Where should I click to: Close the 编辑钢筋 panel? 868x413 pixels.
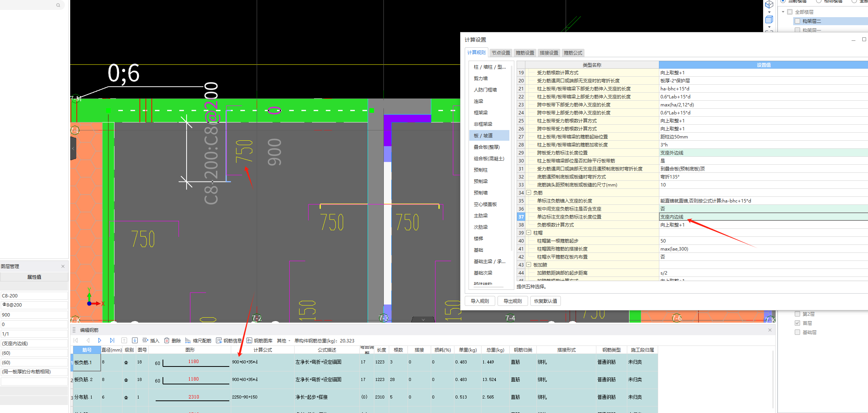pos(770,330)
